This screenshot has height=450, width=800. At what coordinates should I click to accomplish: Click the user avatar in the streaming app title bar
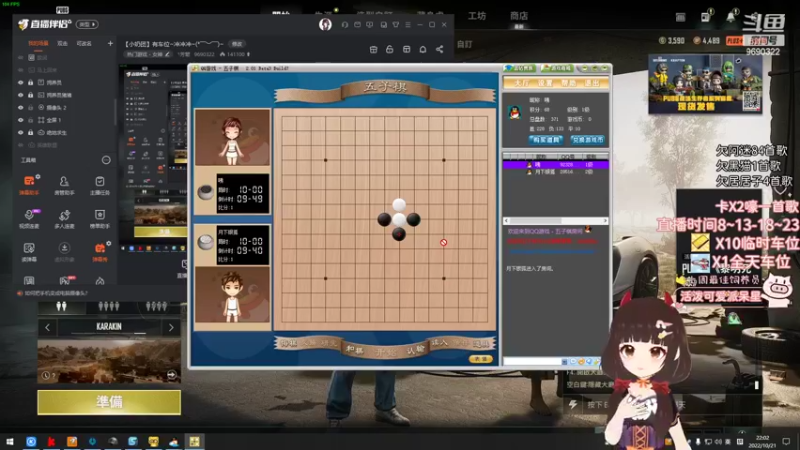[325, 24]
